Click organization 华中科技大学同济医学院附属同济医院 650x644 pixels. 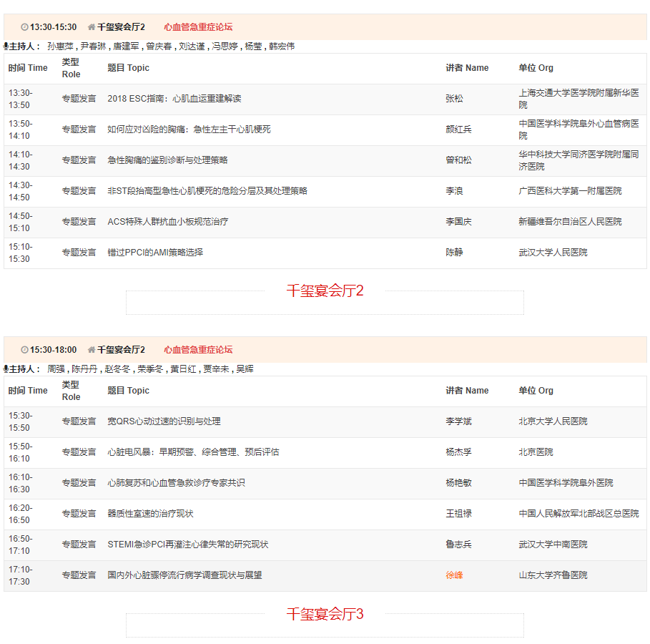[x=578, y=160]
